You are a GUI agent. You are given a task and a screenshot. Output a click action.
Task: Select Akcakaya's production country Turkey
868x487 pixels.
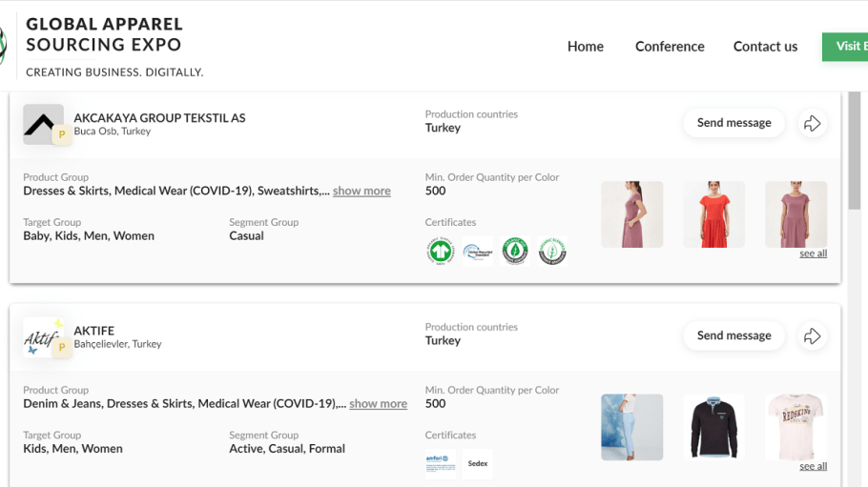[x=443, y=128]
